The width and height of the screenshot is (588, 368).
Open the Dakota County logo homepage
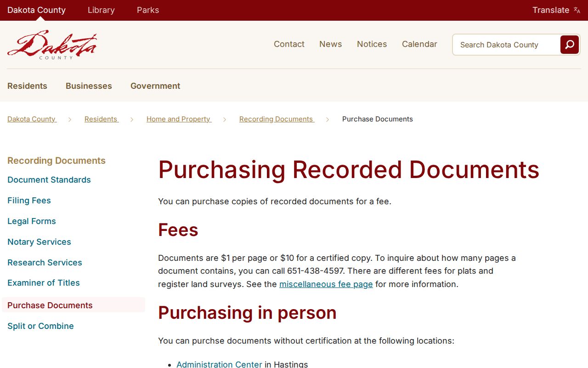tap(52, 45)
